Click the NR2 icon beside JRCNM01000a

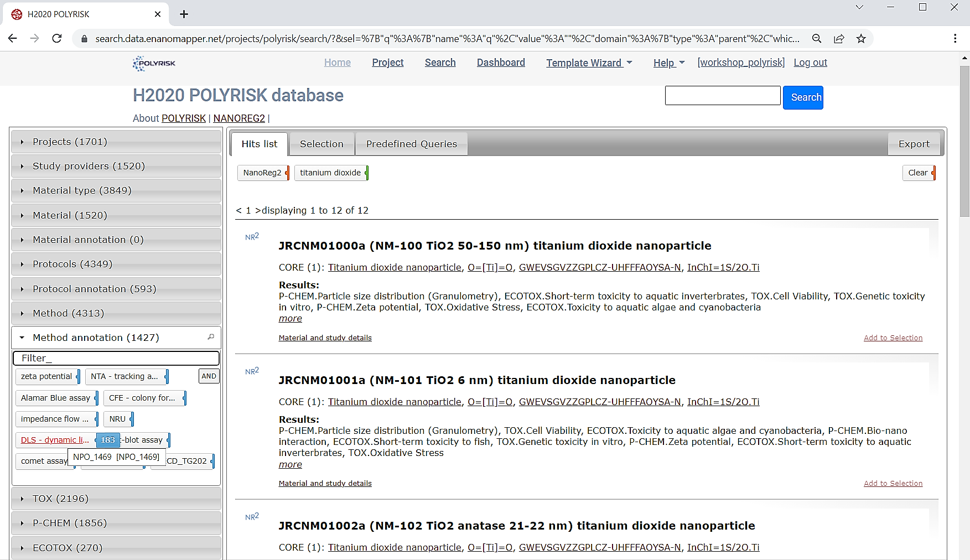(252, 237)
